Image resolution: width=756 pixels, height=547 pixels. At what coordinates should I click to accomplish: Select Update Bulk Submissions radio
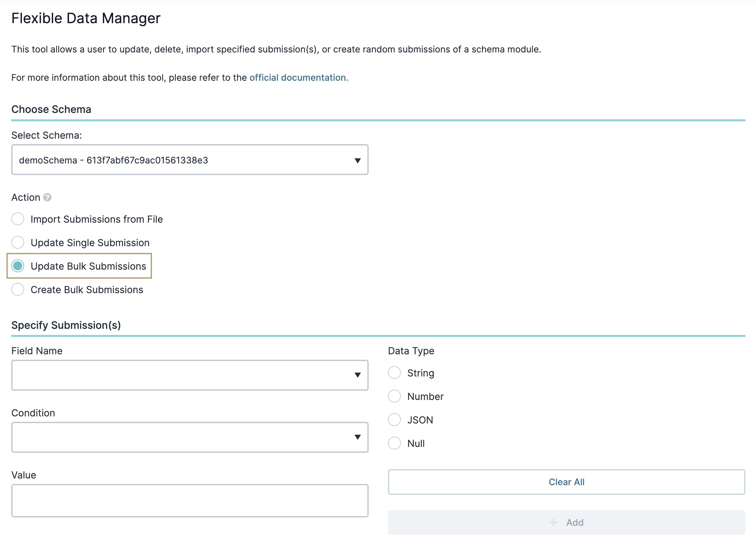18,266
